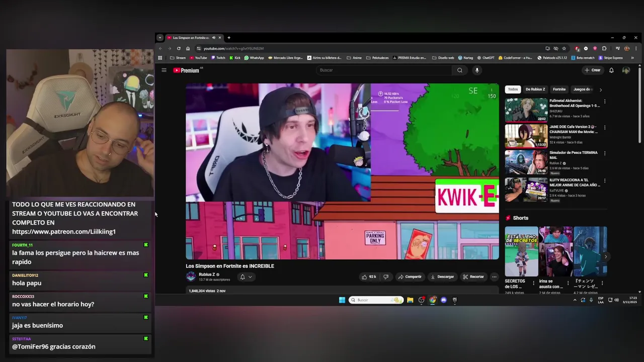The image size is (644, 362).
Task: Click the Windows taskbar Buscar search box
Action: [x=376, y=300]
